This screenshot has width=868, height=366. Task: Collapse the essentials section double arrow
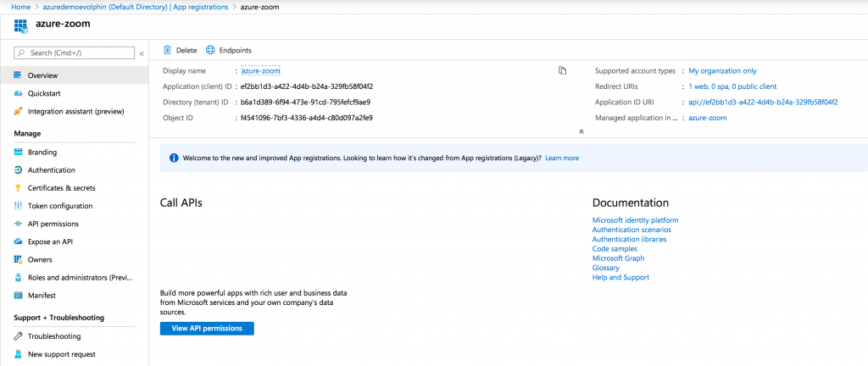pyautogui.click(x=581, y=131)
